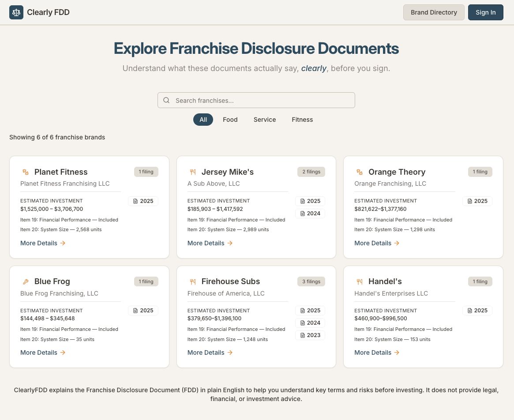The width and height of the screenshot is (514, 420).
Task: Select the Service category filter
Action: [264, 120]
